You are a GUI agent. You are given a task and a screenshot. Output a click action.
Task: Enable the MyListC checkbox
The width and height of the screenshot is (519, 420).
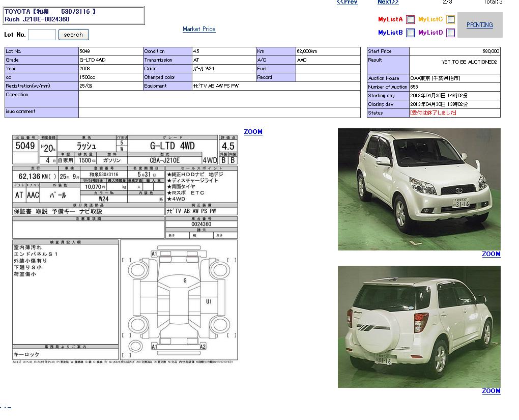pos(450,20)
